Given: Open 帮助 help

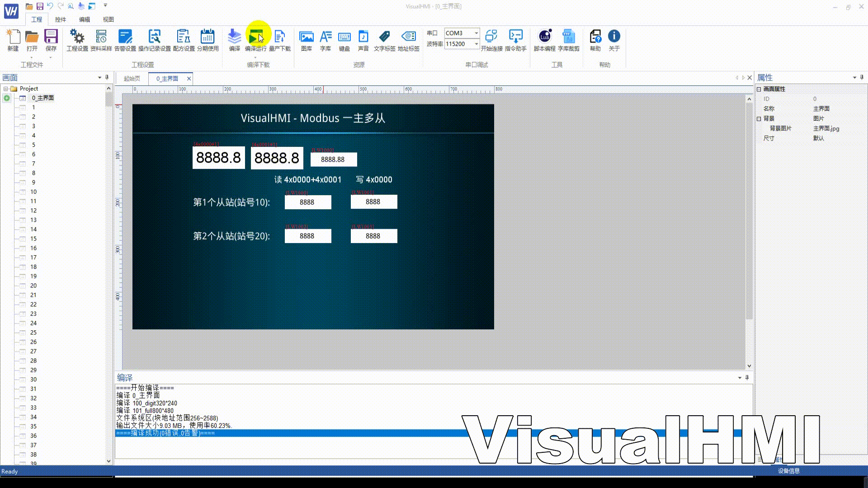Looking at the screenshot, I should (x=595, y=40).
